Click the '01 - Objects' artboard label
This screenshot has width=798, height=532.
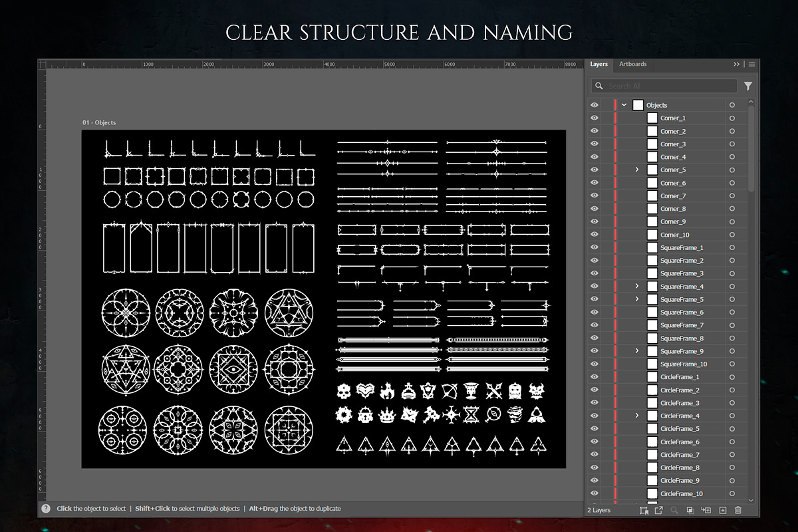[99, 123]
